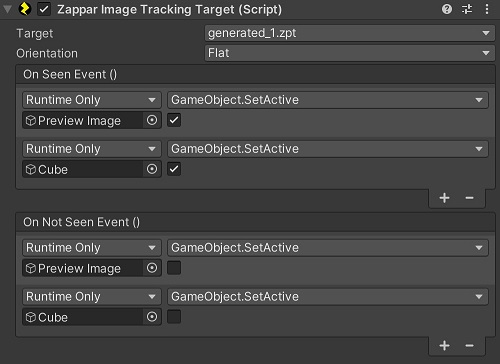Disable the Zappar Image Tracking Target script checkbox

(44, 9)
